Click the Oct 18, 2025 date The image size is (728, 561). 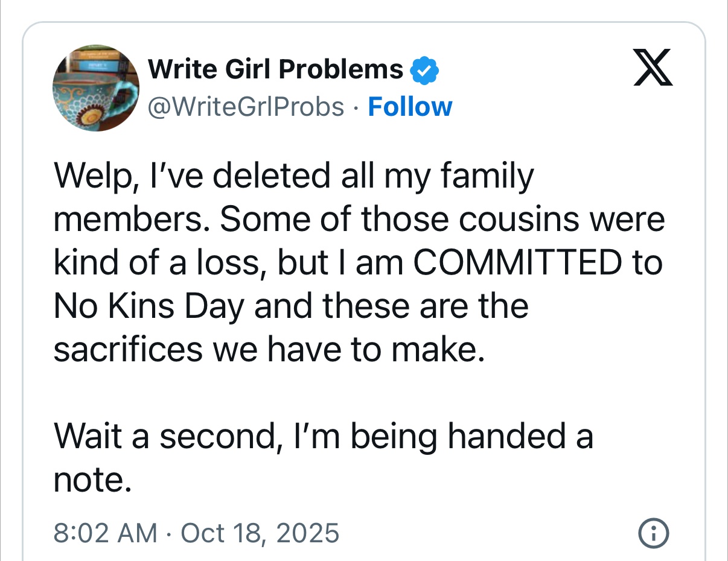pyautogui.click(x=260, y=533)
